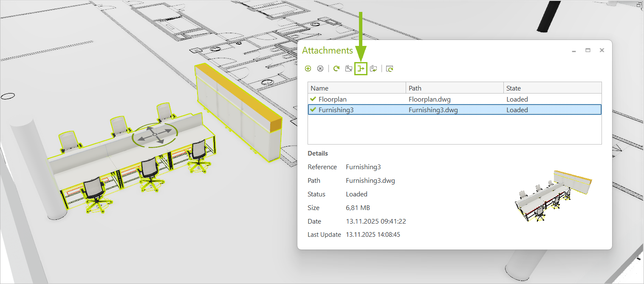The image size is (644, 284).
Task: Click the Bind attachment icon
Action: point(373,68)
